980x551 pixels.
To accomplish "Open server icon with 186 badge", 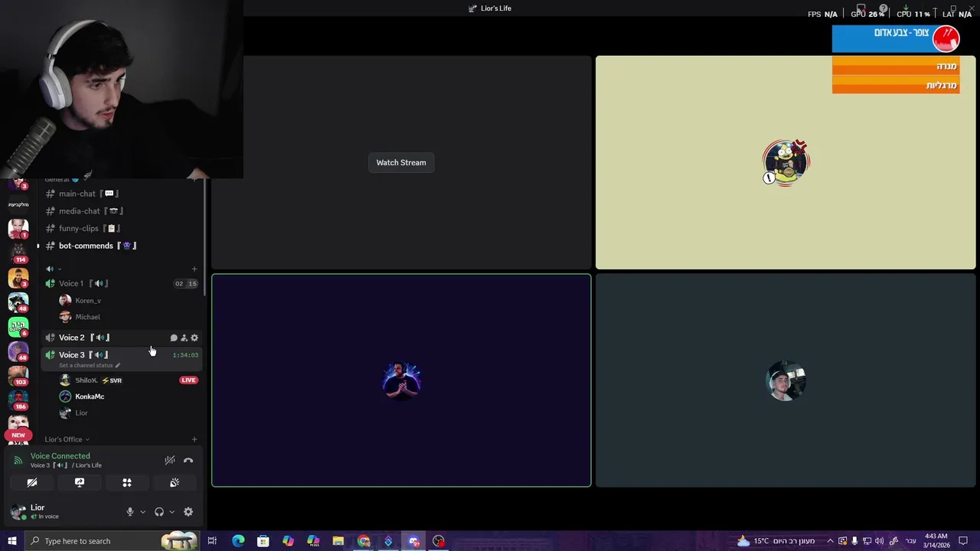I will tap(18, 399).
